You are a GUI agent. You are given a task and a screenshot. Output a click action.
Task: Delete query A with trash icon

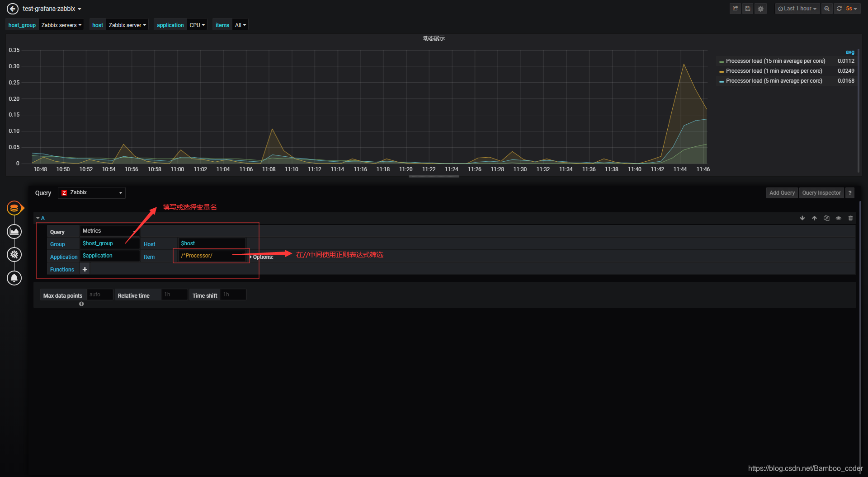coord(850,218)
